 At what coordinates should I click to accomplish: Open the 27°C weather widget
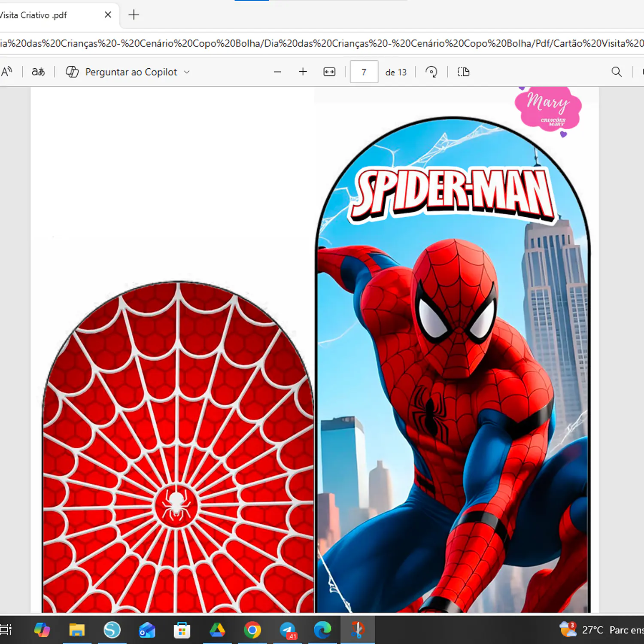point(601,630)
